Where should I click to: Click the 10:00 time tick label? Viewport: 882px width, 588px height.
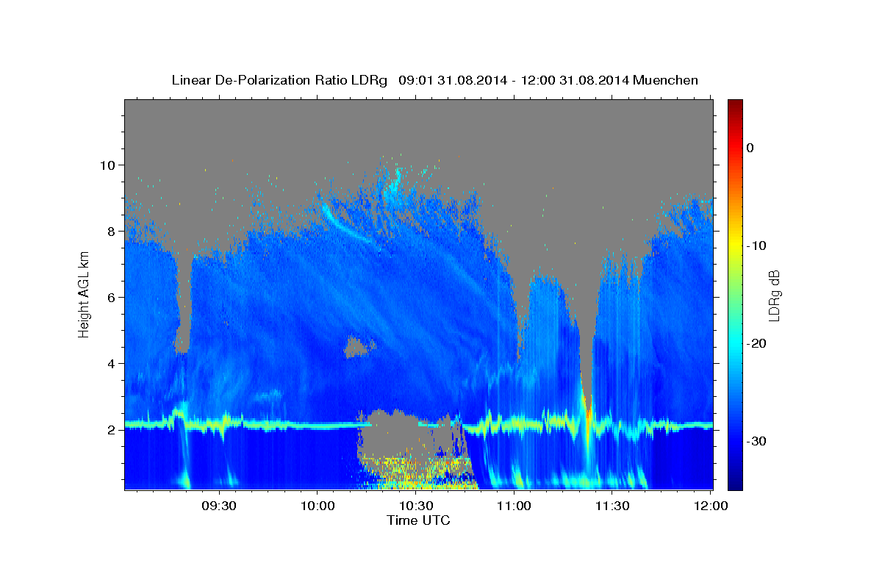(317, 506)
